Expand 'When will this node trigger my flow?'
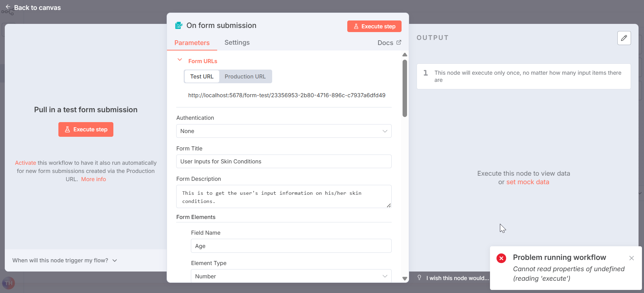 (x=65, y=260)
